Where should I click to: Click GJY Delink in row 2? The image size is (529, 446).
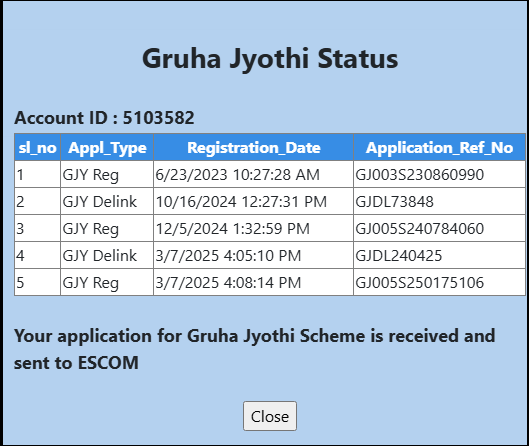point(100,202)
